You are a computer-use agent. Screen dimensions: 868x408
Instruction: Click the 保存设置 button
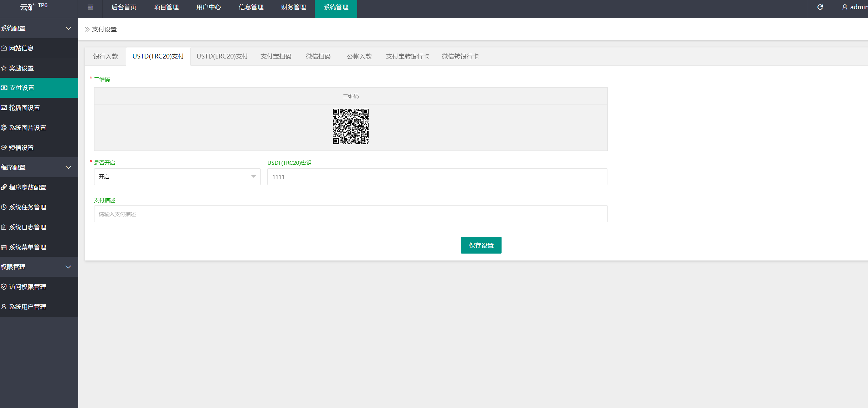pyautogui.click(x=481, y=245)
